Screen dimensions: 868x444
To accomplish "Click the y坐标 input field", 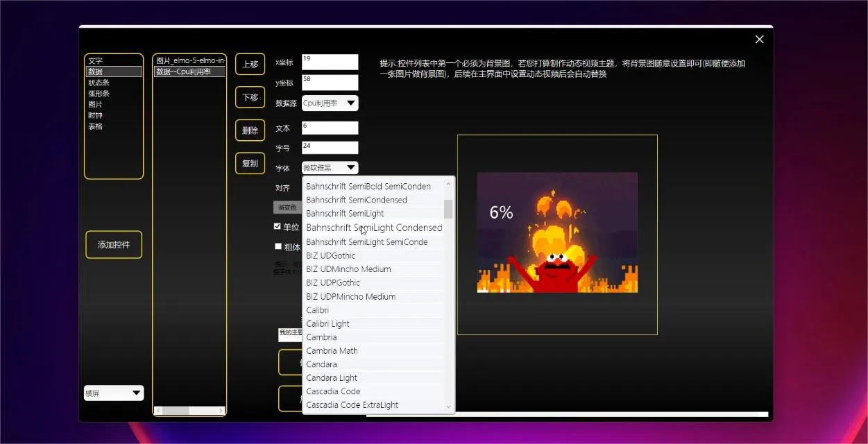I will tap(330, 83).
